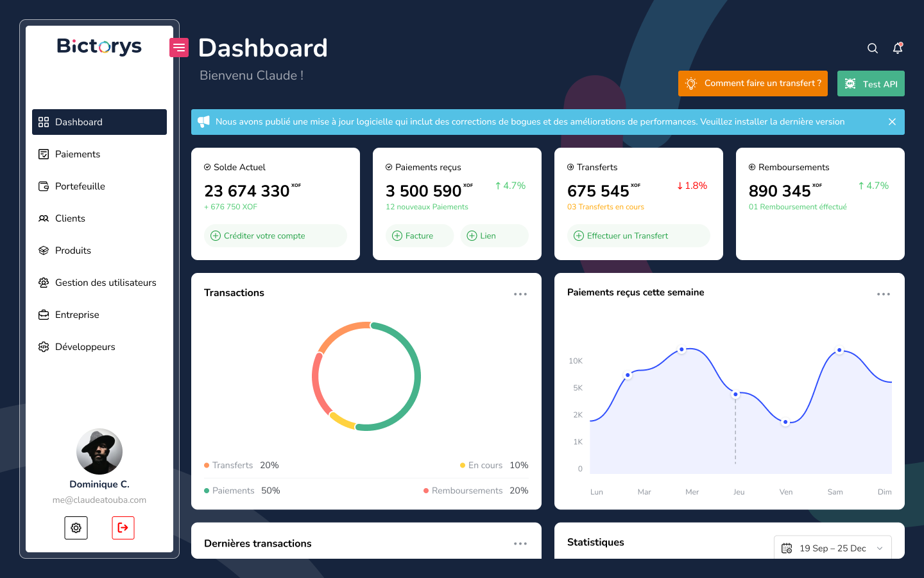924x578 pixels.
Task: Click the Ven low data point
Action: point(785,422)
